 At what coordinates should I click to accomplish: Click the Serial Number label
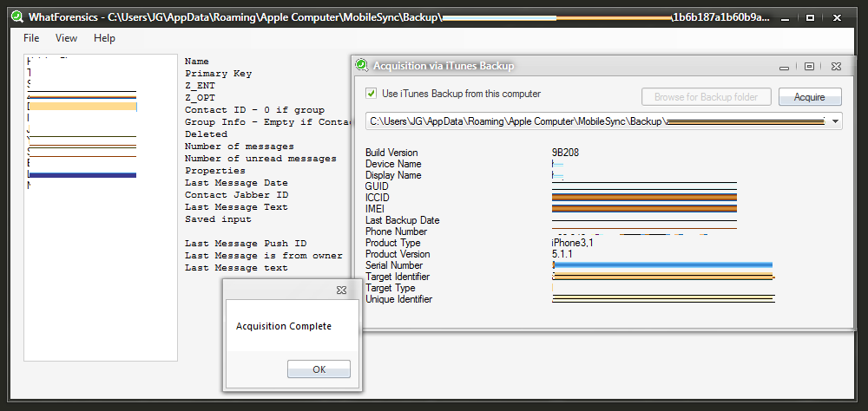point(393,265)
